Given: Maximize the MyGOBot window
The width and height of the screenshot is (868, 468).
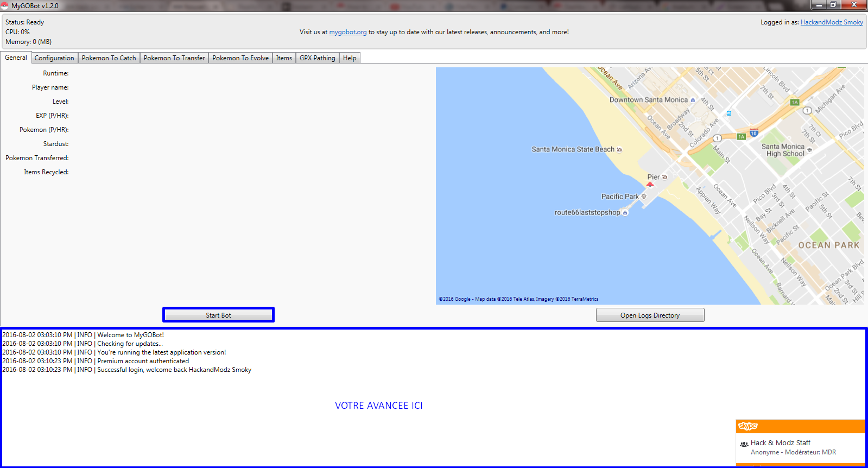Looking at the screenshot, I should (833, 5).
